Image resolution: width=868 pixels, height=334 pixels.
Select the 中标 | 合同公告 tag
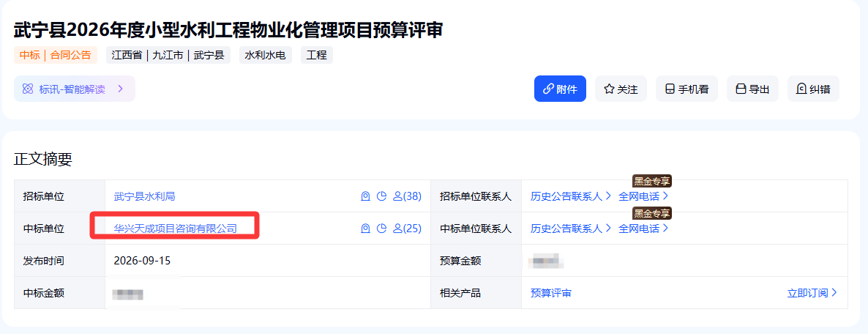[x=56, y=56]
